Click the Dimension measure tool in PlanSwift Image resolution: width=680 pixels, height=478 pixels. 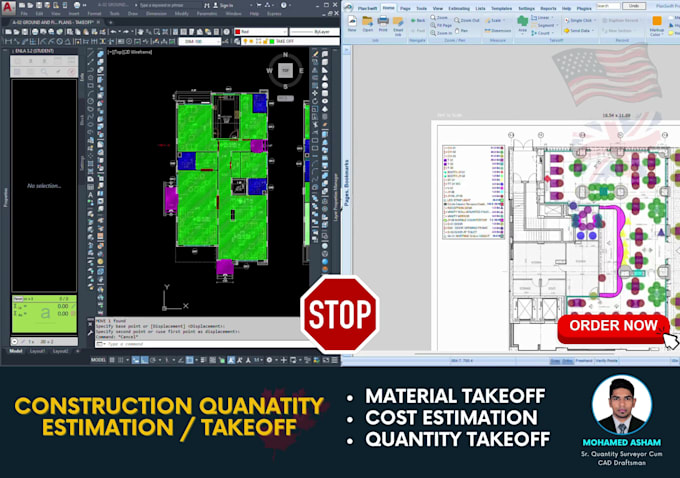pyautogui.click(x=498, y=31)
